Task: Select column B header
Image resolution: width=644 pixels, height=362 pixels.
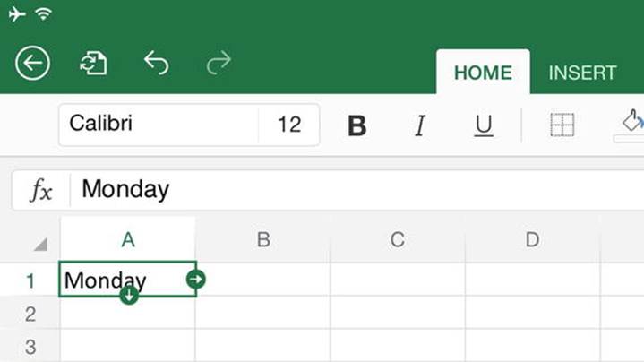Action: tap(263, 239)
